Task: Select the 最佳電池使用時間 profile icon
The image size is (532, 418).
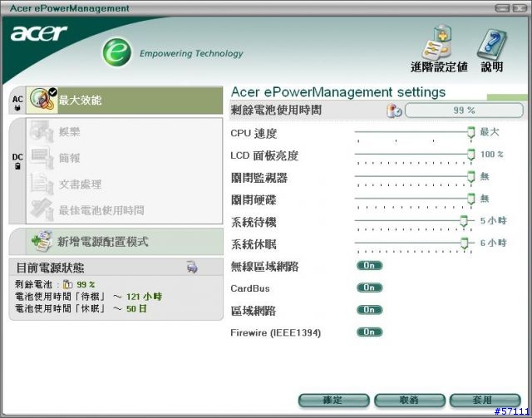Action: 42,210
